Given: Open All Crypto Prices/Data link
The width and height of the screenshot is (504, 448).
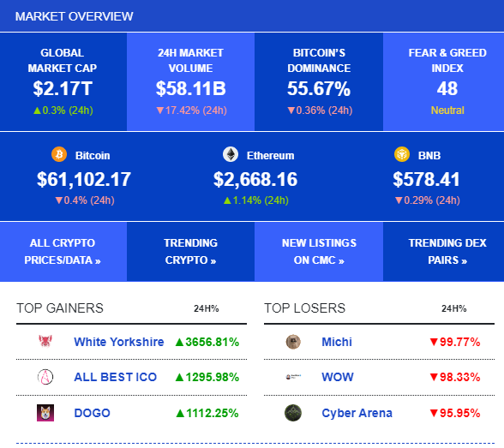Looking at the screenshot, I should click(63, 252).
